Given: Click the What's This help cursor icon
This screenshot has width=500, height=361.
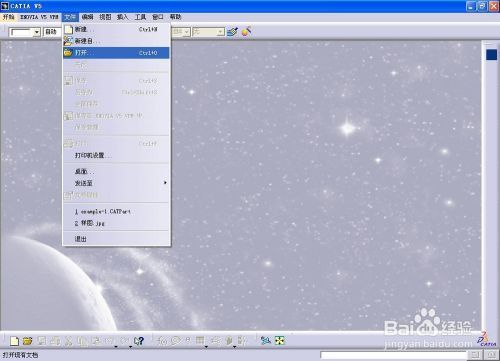Looking at the screenshot, I should [139, 341].
